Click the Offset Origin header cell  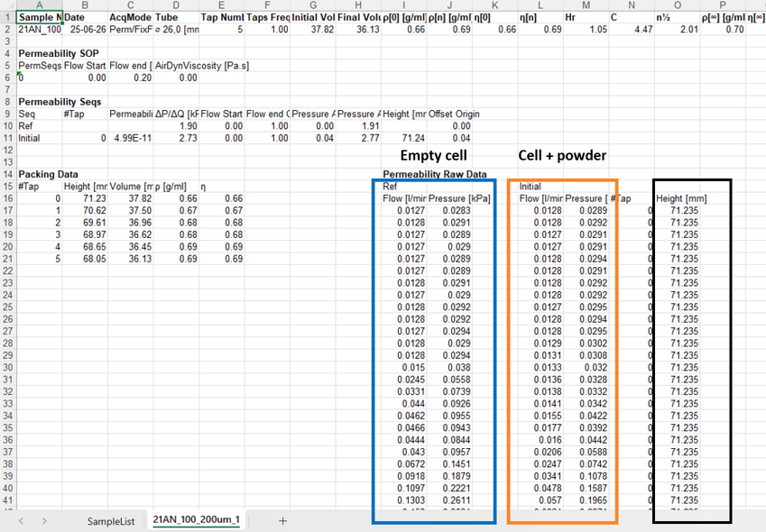pyautogui.click(x=454, y=114)
